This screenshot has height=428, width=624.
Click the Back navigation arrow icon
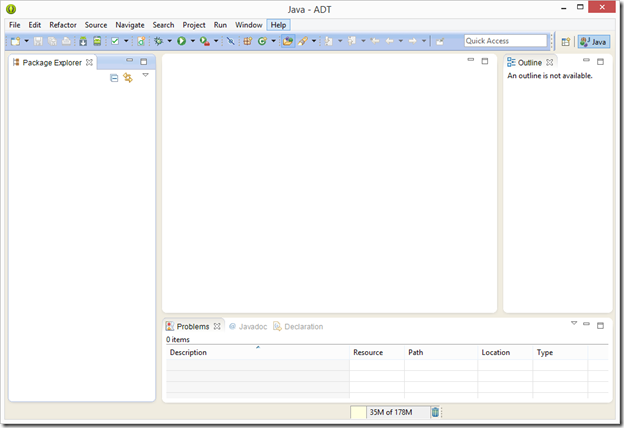tap(390, 41)
